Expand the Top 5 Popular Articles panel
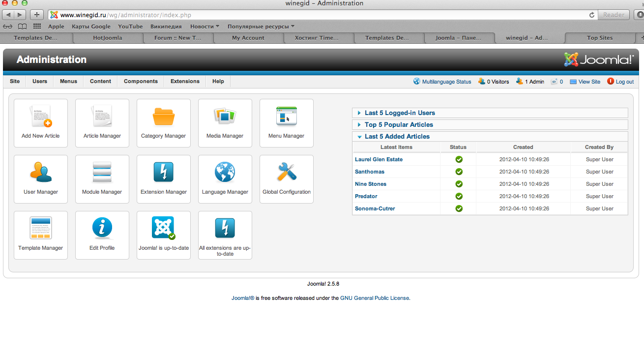Viewport: 644px width, 352px height. tap(490, 124)
